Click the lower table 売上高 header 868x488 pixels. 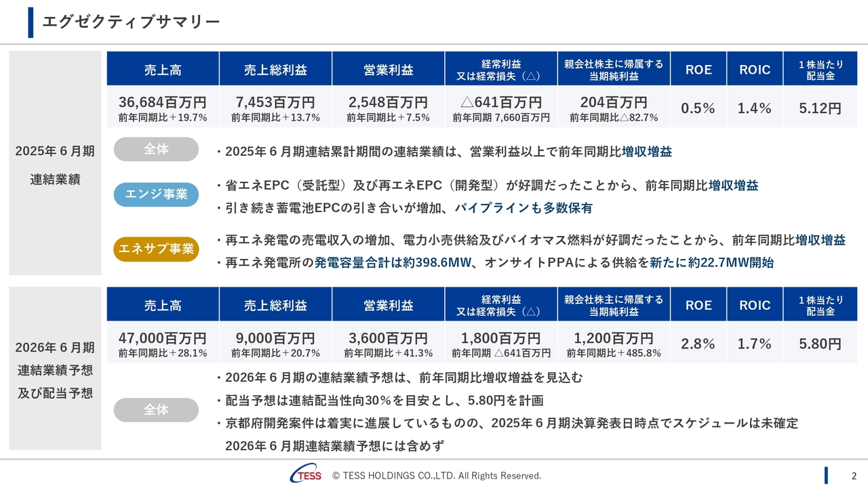click(x=163, y=305)
